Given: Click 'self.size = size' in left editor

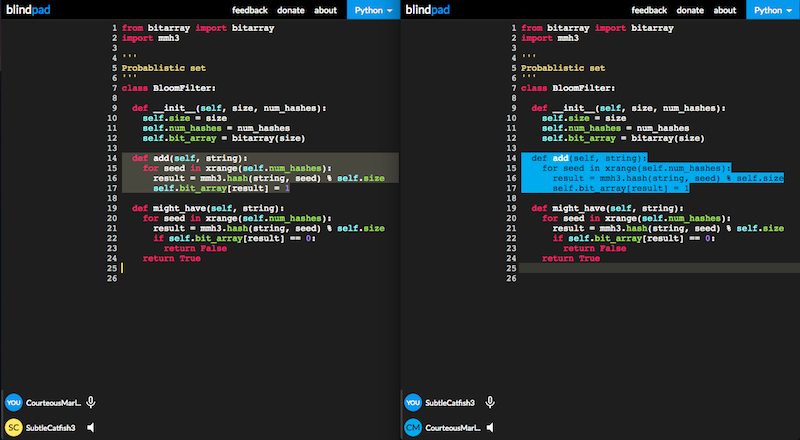Looking at the screenshot, I should click(x=185, y=118).
